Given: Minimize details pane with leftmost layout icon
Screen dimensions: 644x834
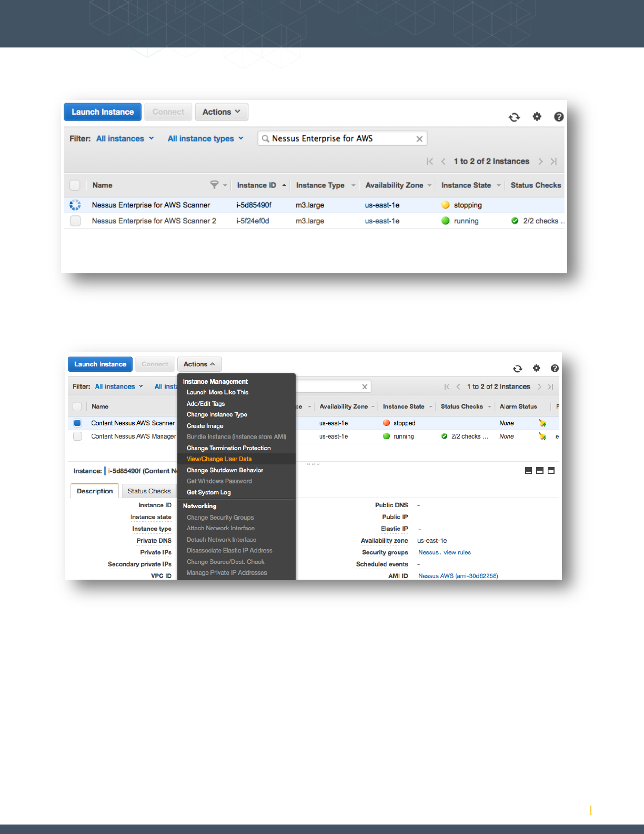Looking at the screenshot, I should [x=528, y=470].
